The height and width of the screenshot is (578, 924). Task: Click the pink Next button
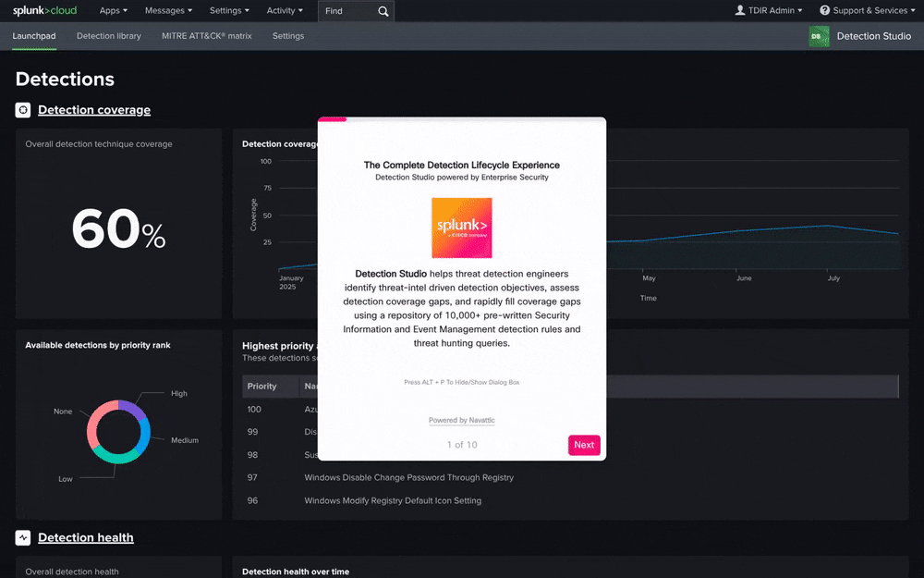(584, 445)
